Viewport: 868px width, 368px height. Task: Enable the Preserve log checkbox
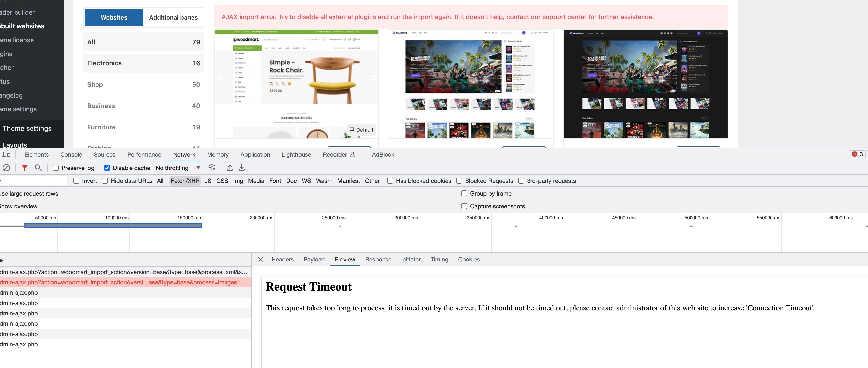click(56, 168)
